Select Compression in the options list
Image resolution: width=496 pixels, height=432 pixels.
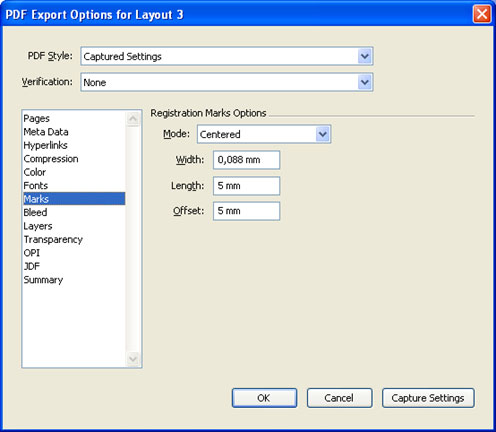pyautogui.click(x=51, y=159)
